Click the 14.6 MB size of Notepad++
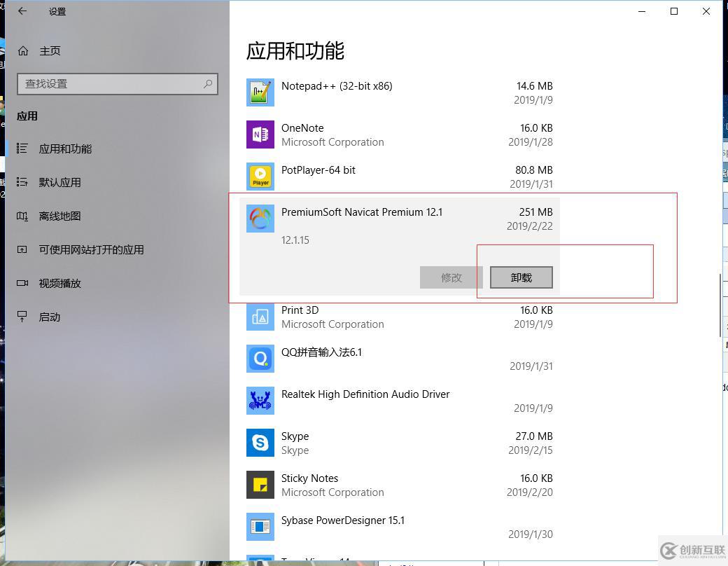Image resolution: width=728 pixels, height=566 pixels. pos(534,86)
